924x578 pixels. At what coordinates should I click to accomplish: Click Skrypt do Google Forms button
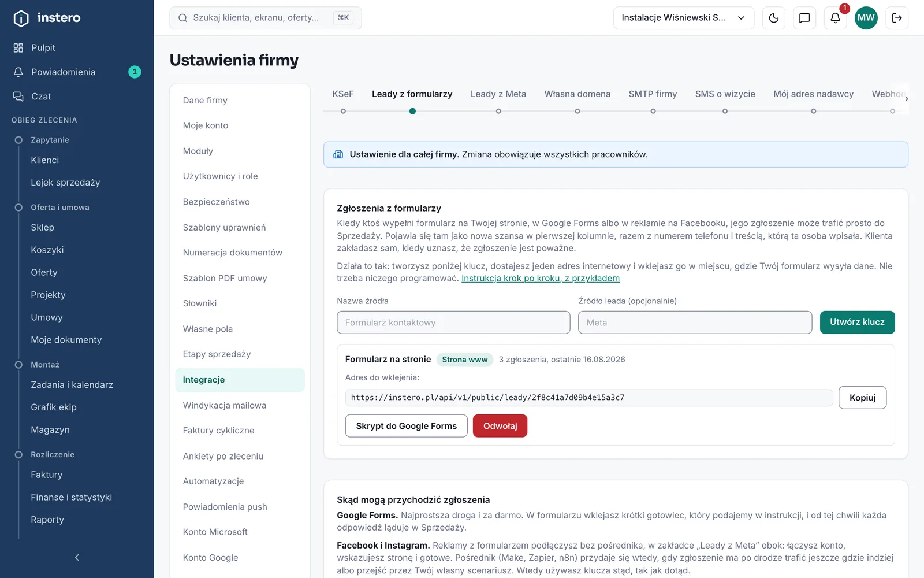coord(407,426)
